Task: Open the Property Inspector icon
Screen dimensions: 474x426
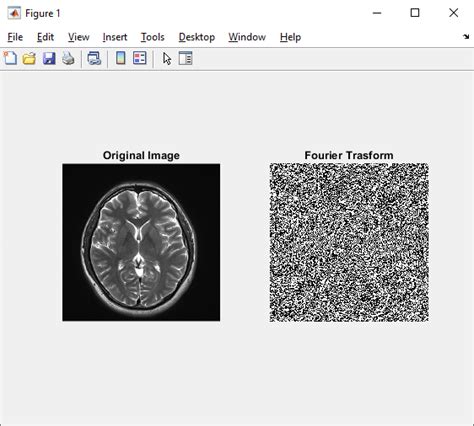Action: (185, 58)
